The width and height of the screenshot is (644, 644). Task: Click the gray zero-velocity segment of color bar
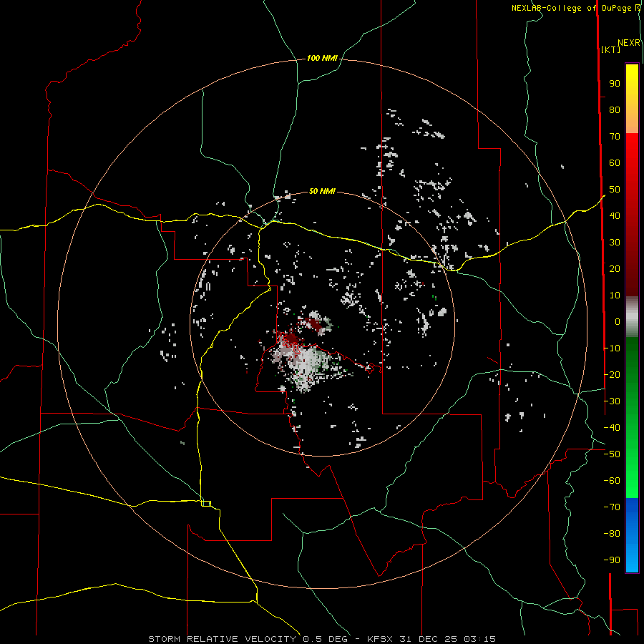coord(632,317)
